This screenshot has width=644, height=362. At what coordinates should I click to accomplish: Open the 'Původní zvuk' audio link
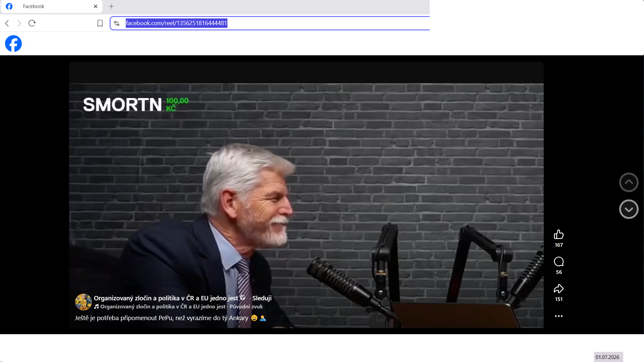[246, 306]
